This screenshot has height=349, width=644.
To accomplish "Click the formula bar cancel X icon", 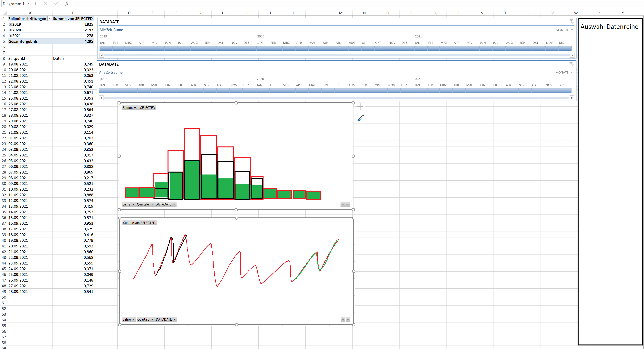I will point(45,4).
